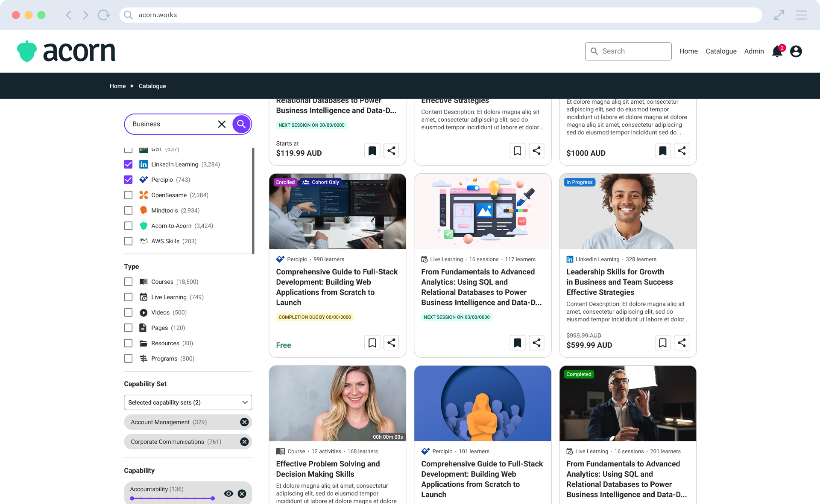Share the $1000 AUD card
The image size is (820, 504).
pyautogui.click(x=682, y=151)
